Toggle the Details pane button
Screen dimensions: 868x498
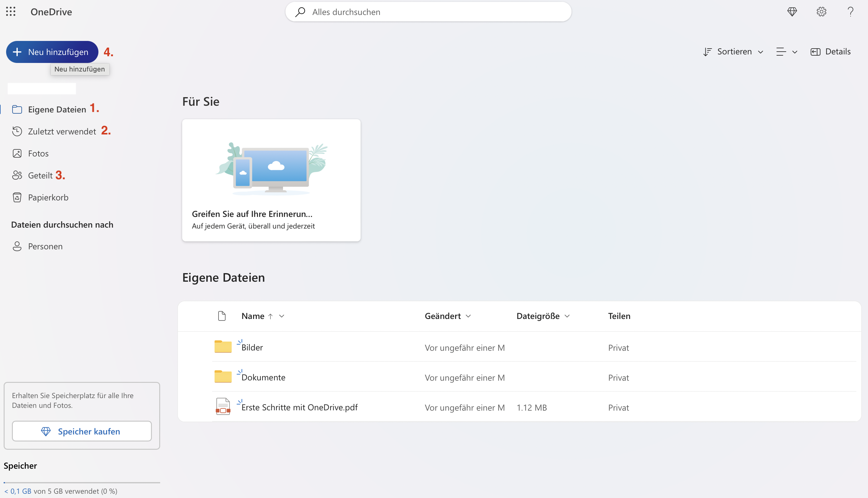pyautogui.click(x=831, y=52)
